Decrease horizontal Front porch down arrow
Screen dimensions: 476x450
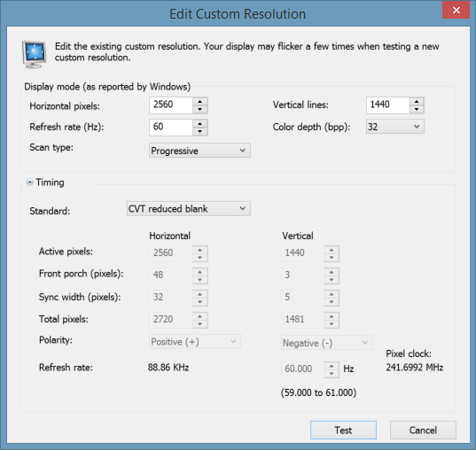[x=200, y=280]
